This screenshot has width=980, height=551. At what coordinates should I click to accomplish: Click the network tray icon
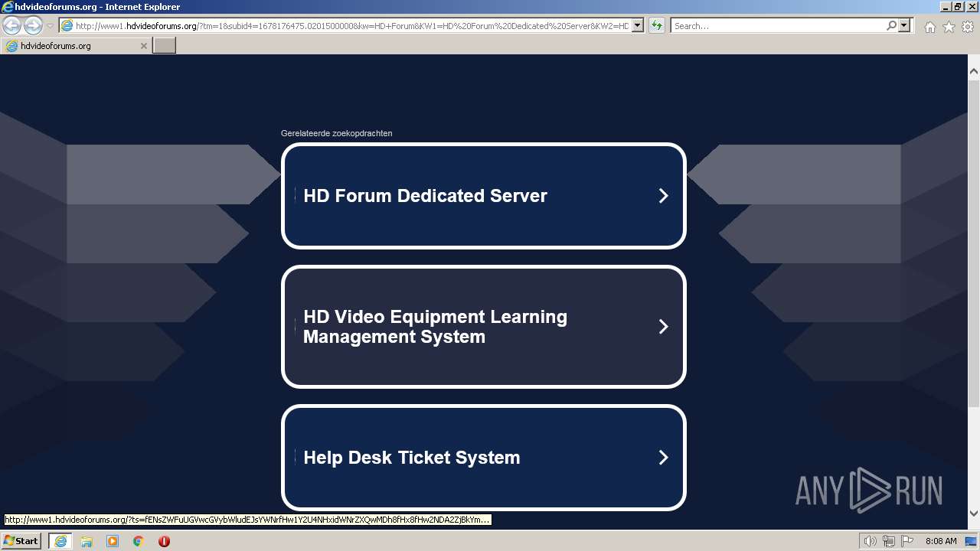(x=889, y=541)
